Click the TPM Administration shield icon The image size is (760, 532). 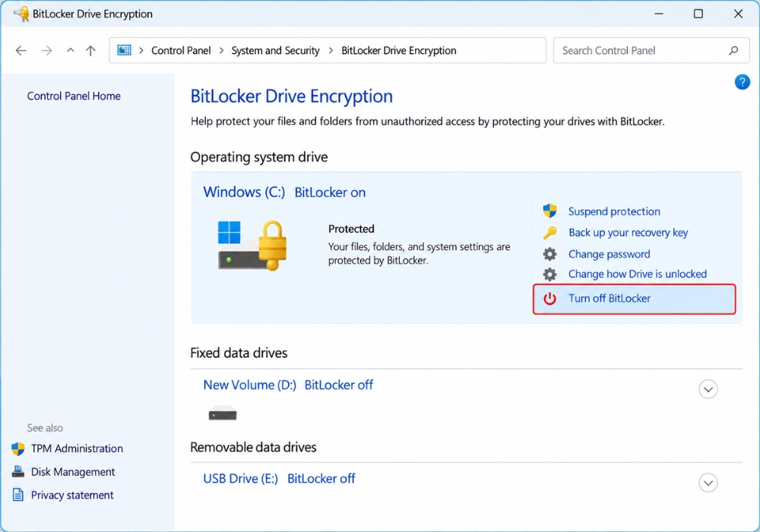[18, 448]
